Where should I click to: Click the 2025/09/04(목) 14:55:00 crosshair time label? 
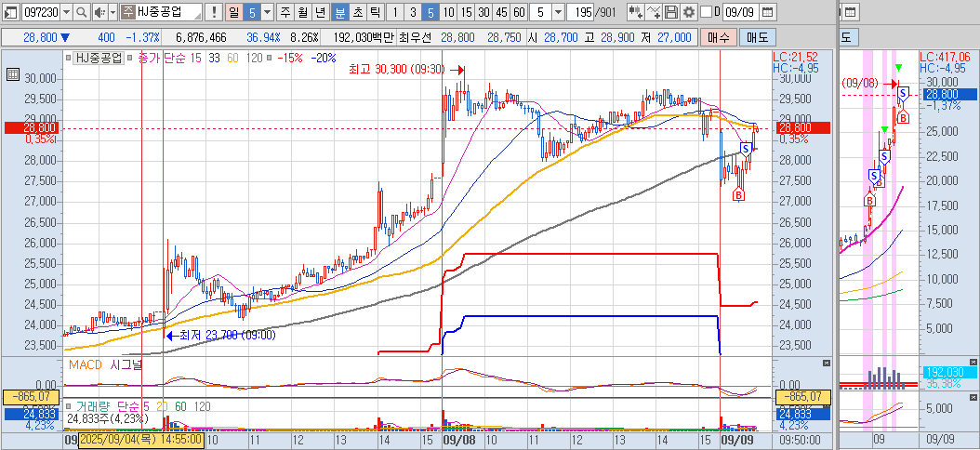tap(140, 440)
